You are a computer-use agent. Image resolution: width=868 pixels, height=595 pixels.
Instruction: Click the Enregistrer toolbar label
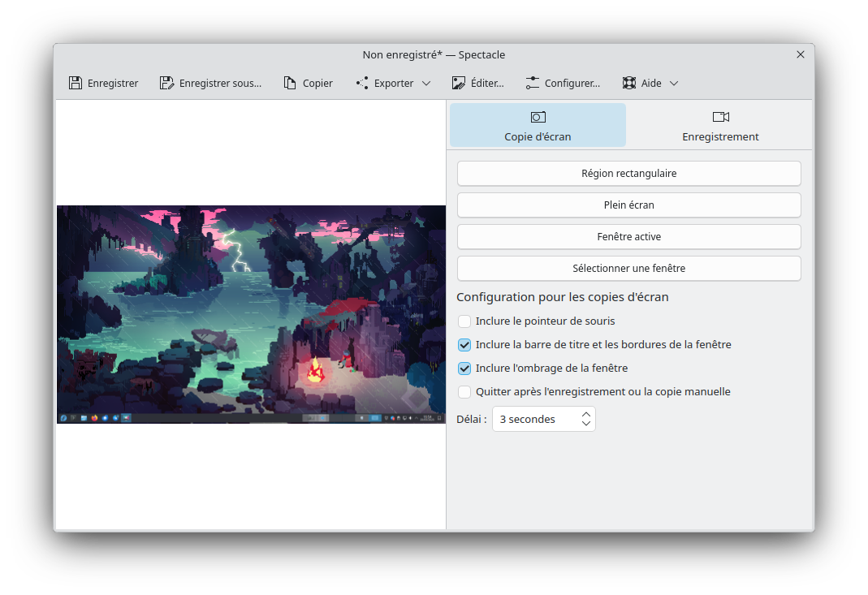click(113, 83)
